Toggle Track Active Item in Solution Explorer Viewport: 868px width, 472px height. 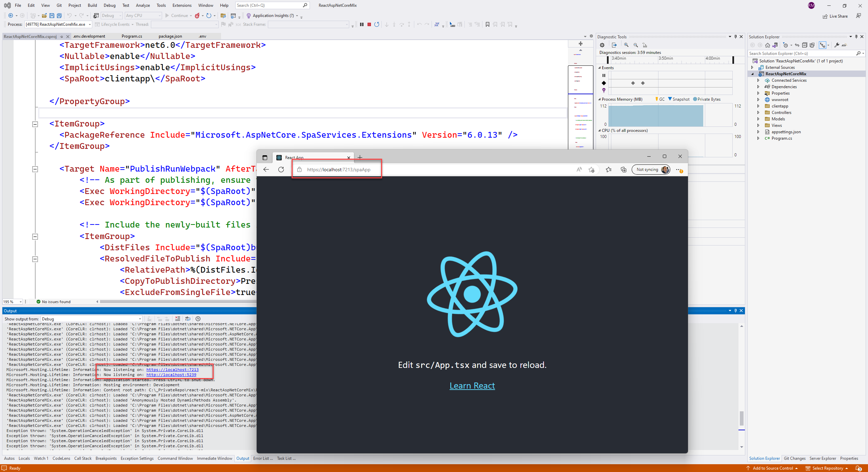tap(797, 45)
